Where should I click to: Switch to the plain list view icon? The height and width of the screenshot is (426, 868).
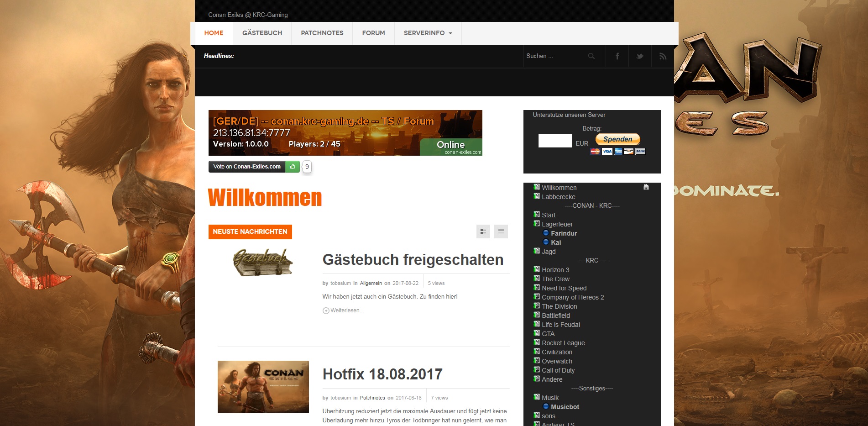(501, 231)
